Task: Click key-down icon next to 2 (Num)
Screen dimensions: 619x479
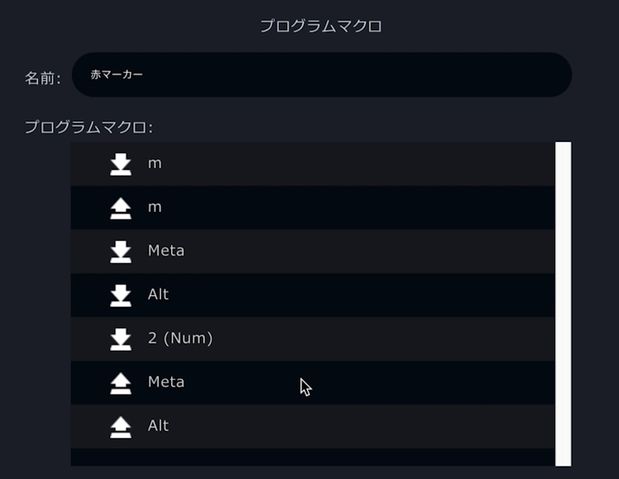Action: (x=120, y=339)
